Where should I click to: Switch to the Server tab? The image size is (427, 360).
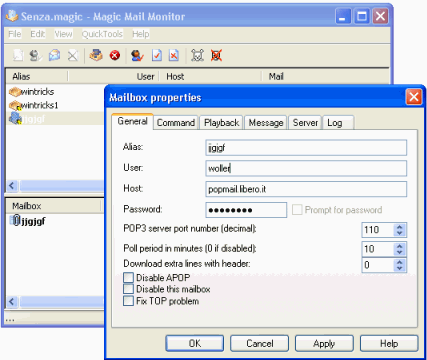coord(305,123)
